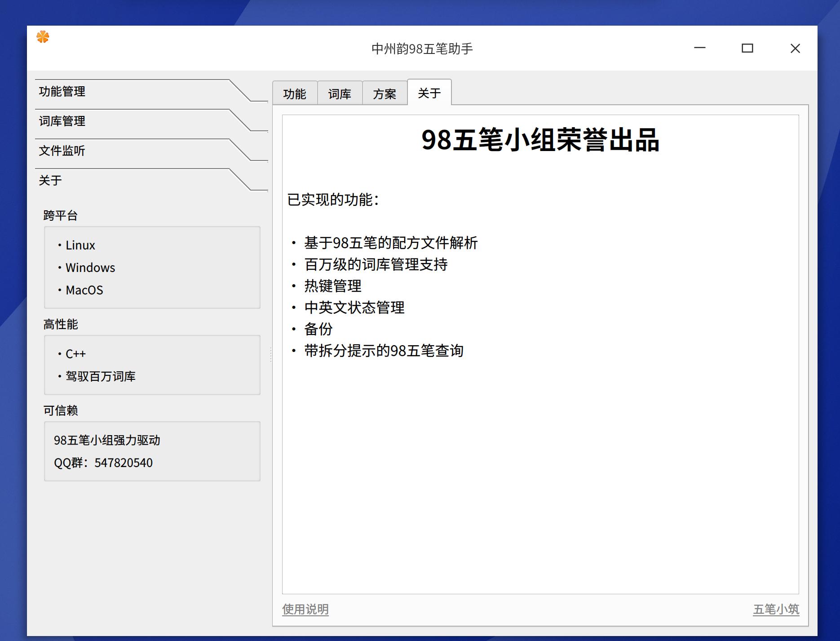
Task: Click the MacOS list entry
Action: tap(84, 290)
